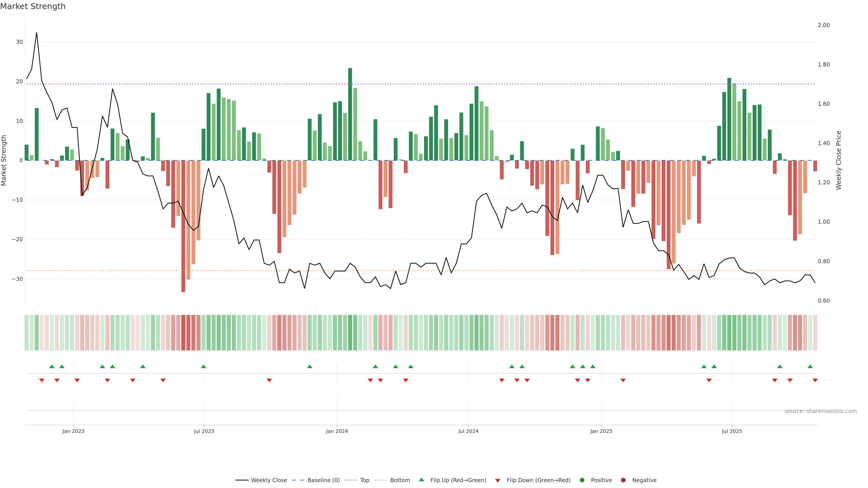Click the peak of the black price line

37,33
